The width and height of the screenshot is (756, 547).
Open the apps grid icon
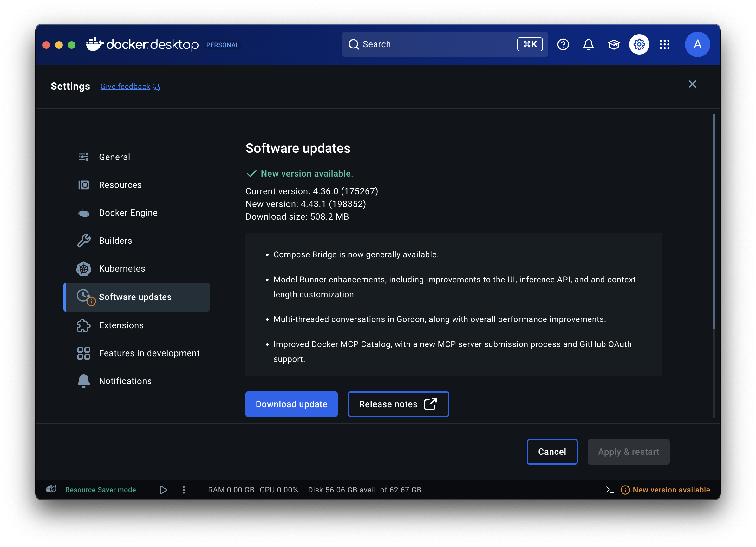pos(664,44)
